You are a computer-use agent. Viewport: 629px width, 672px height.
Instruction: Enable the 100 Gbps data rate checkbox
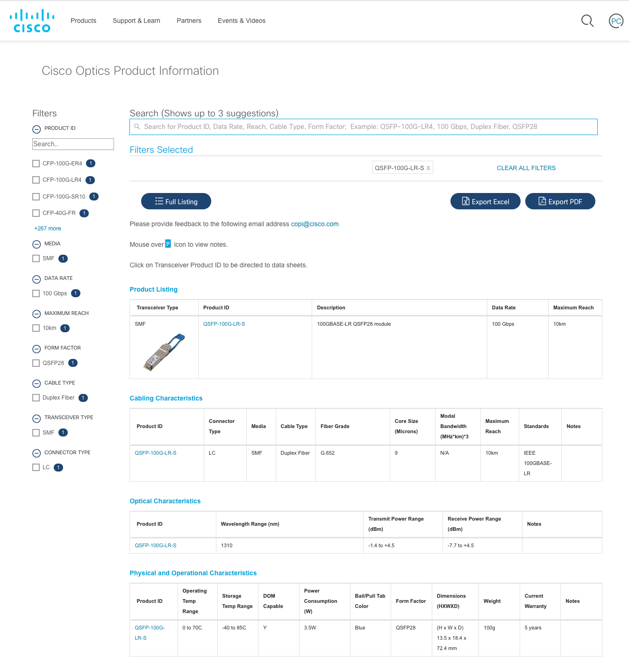(x=36, y=293)
